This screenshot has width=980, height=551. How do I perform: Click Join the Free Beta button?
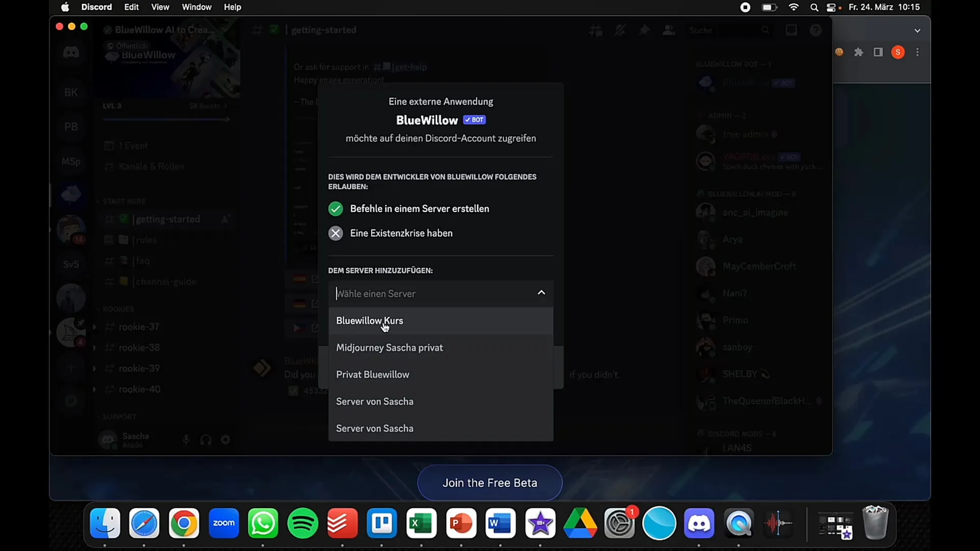click(489, 483)
